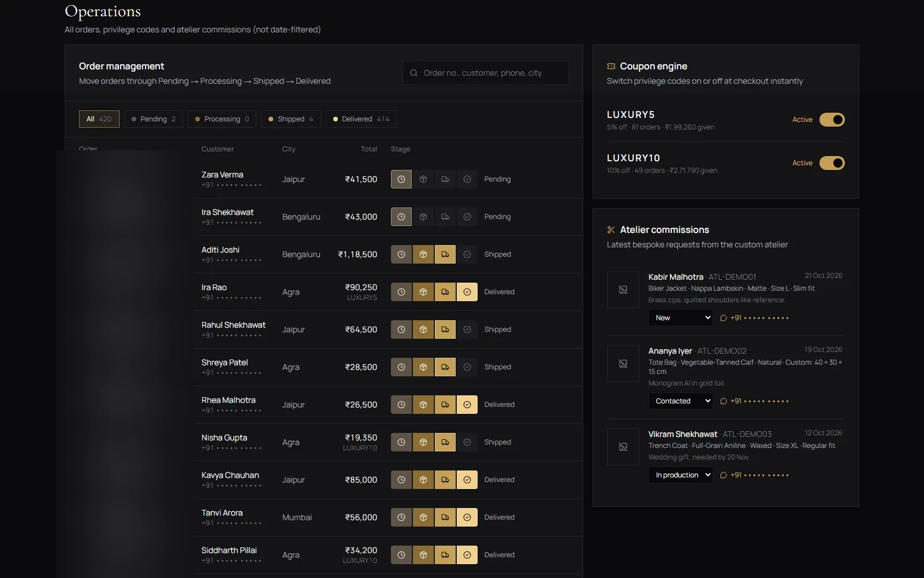Click the Mumbai city cell for Tanvi Arora
This screenshot has height=578, width=924.
(297, 517)
